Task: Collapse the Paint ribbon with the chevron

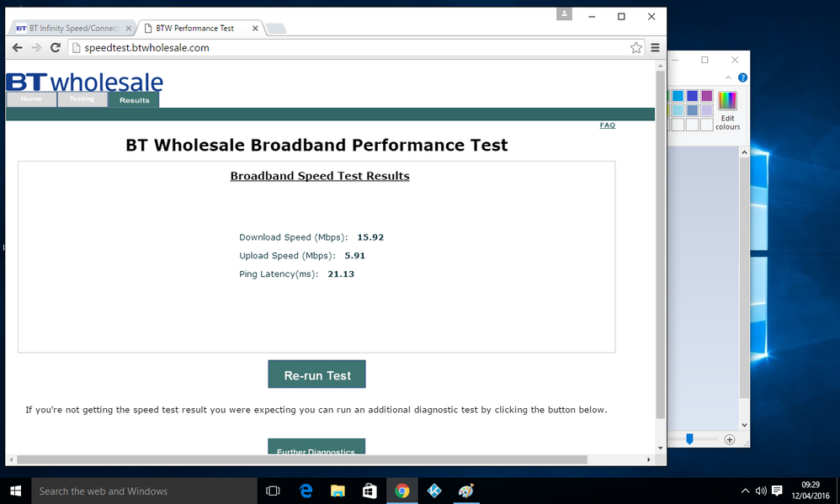Action: (x=728, y=77)
